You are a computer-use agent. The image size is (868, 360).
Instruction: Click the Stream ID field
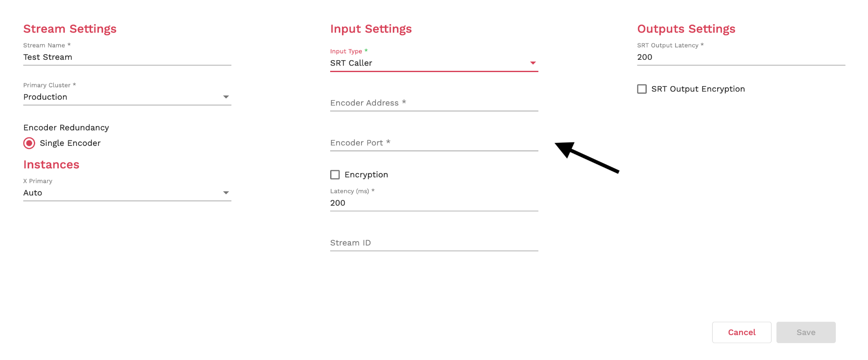pos(434,243)
